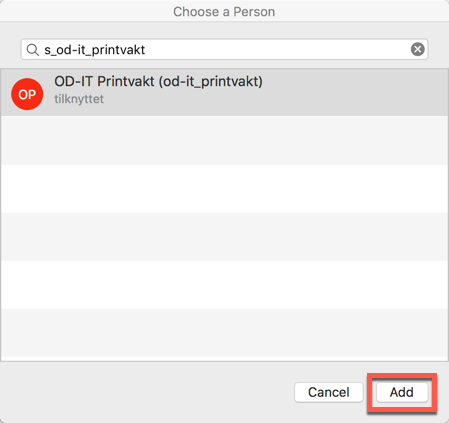Click the (od-it_printvakt) username in the result
The width and height of the screenshot is (449, 423).
coord(211,82)
